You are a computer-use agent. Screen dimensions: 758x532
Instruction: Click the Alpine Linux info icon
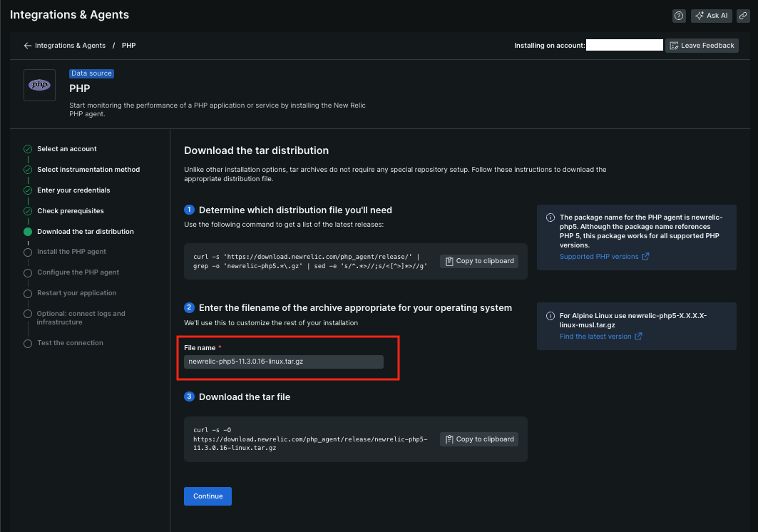coord(550,316)
